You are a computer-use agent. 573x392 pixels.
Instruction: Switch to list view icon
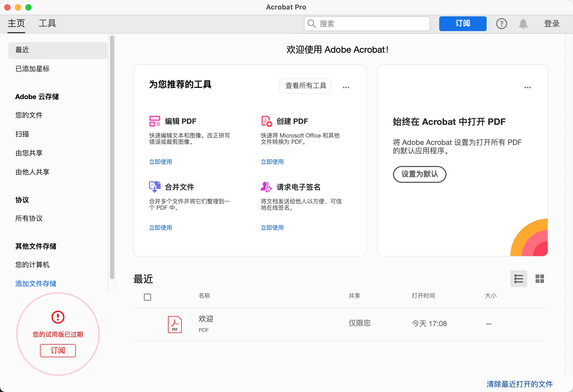tap(519, 279)
